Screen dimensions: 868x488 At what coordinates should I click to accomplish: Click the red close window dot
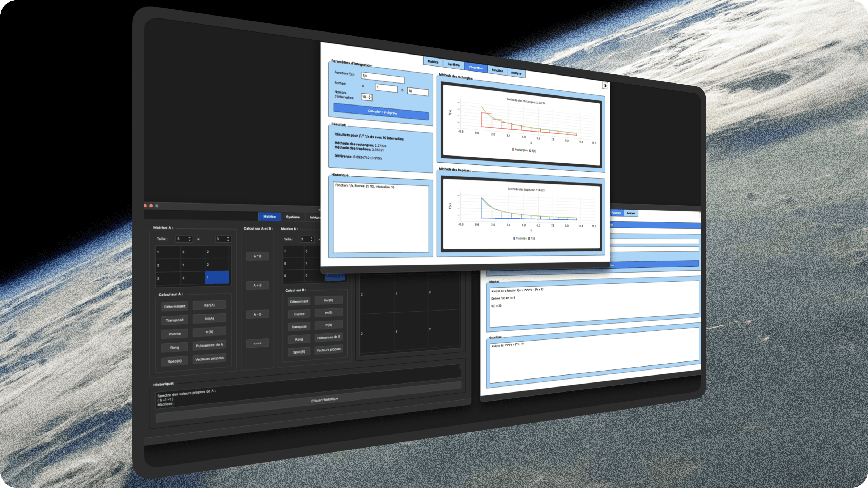[x=145, y=206]
